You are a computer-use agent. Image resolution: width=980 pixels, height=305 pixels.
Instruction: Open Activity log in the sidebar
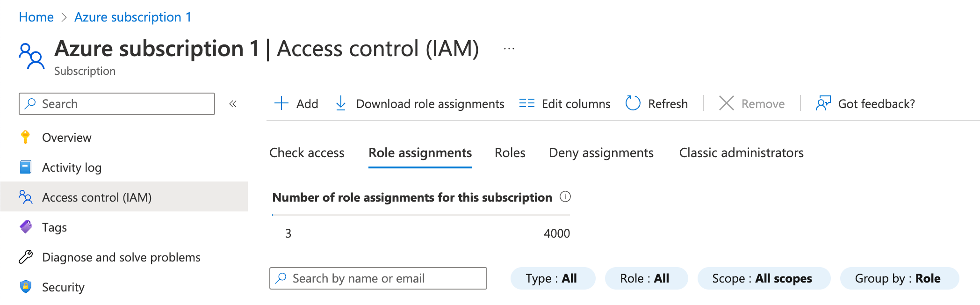tap(72, 167)
